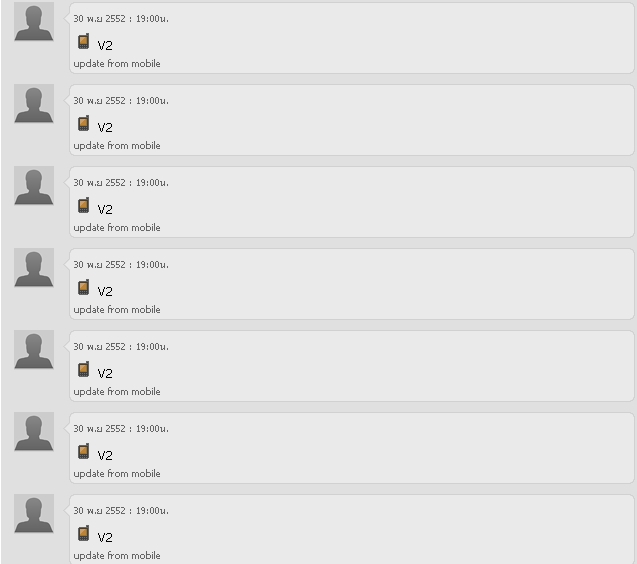This screenshot has width=637, height=564.
Task: Click the first post's mobile phone icon
Action: click(83, 42)
